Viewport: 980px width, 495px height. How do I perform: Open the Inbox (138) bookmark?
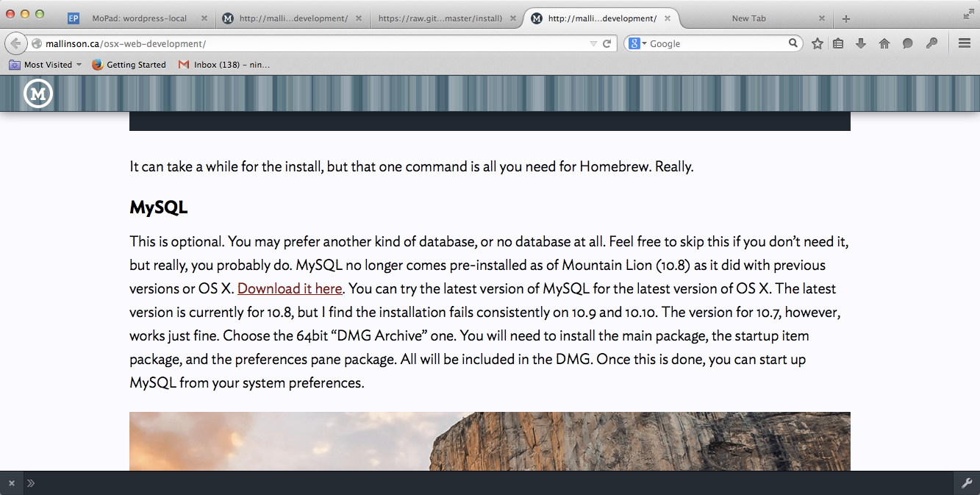[224, 65]
